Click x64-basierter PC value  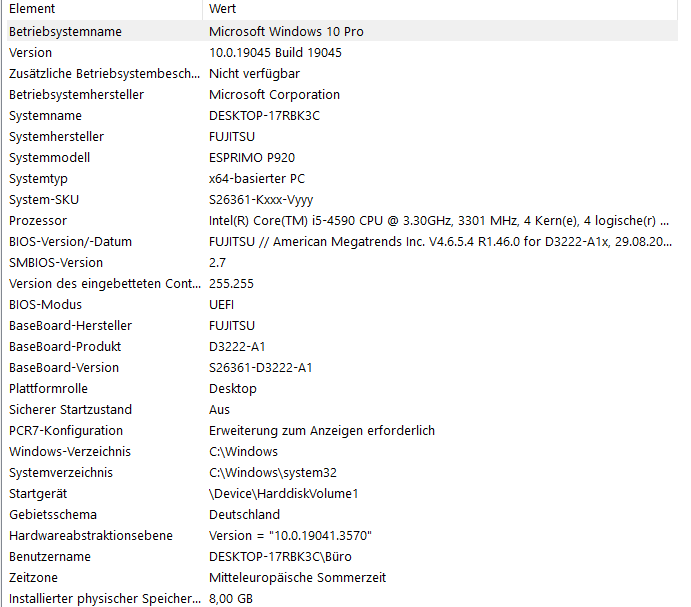[257, 179]
